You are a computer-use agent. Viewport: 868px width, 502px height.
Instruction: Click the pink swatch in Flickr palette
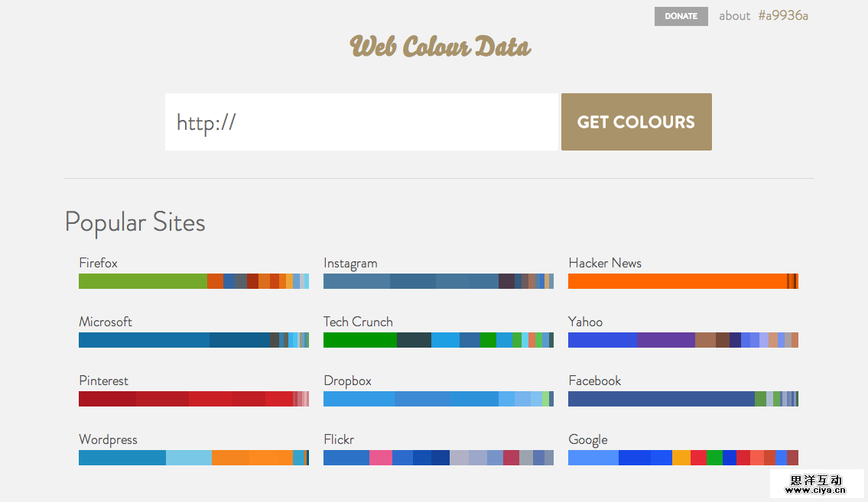point(380,458)
